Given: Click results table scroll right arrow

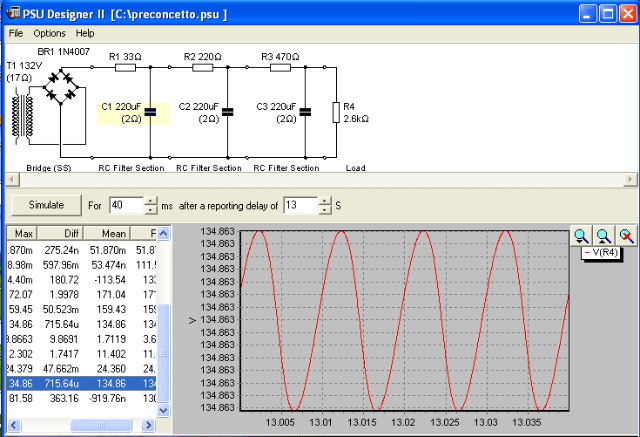Looking at the screenshot, I should (x=149, y=425).
